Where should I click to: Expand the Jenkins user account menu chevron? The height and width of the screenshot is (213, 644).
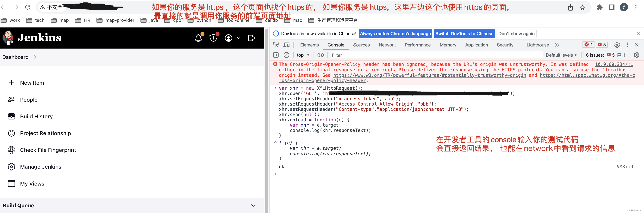click(x=239, y=38)
